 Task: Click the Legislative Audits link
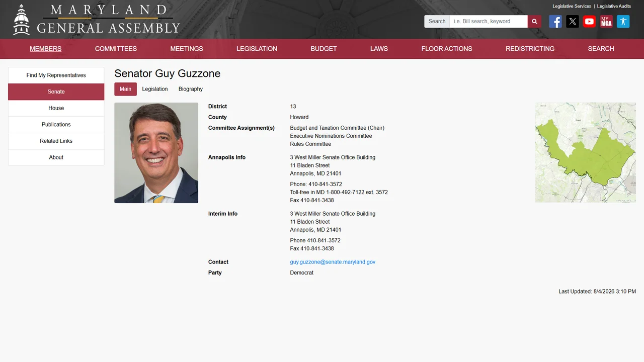point(614,7)
